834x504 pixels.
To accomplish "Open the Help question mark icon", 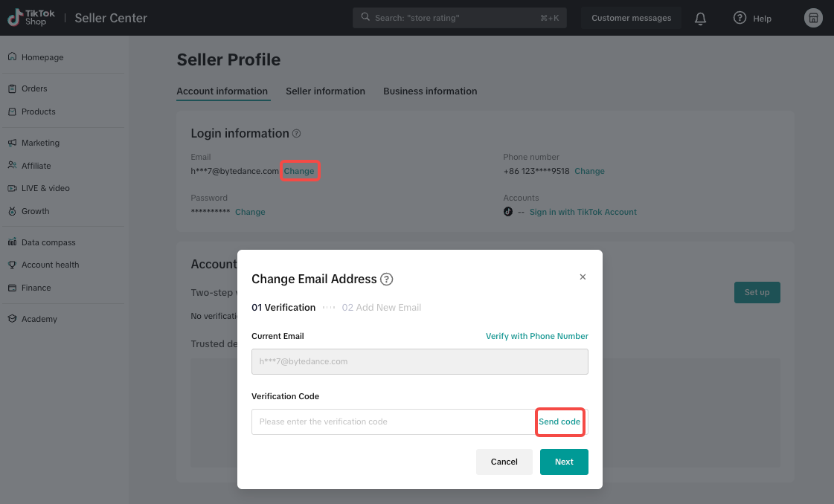I will [740, 18].
